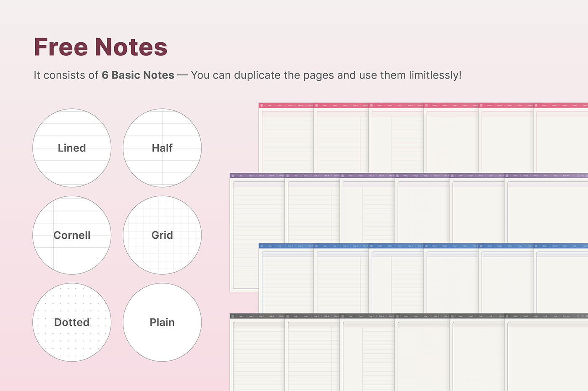Click the edit note icon in gray tab bar
This screenshot has height=391, width=588.
578,316
